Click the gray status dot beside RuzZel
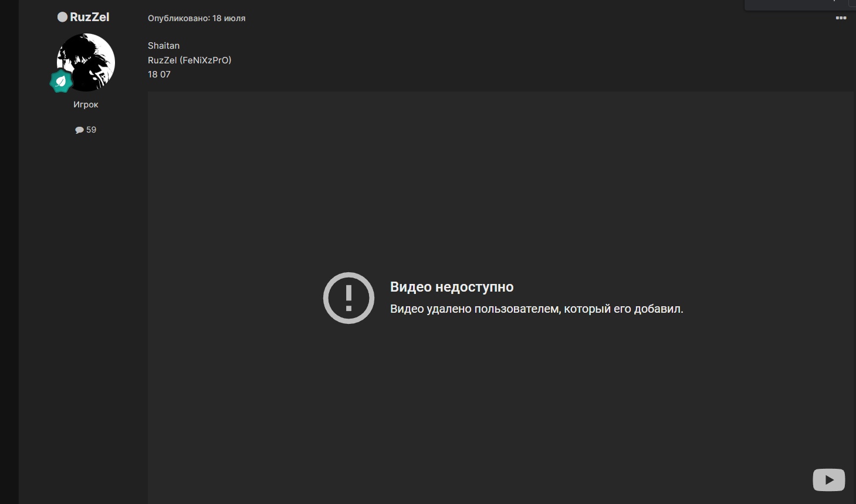 62,17
